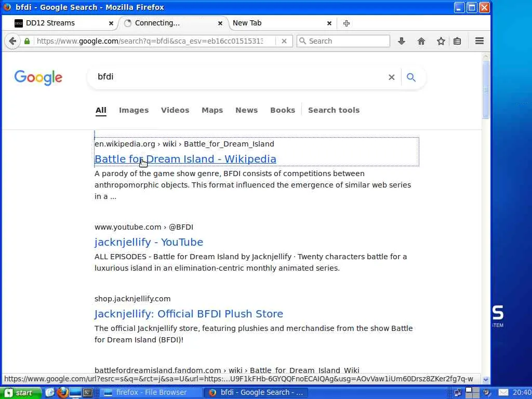Click the Firefox icon in taskbar quick launch
The image size is (532, 399).
click(63, 393)
